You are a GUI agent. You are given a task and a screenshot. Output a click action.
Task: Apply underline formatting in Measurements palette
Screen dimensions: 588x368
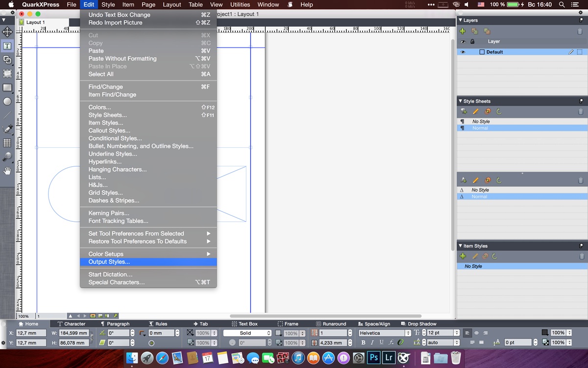[x=382, y=342]
